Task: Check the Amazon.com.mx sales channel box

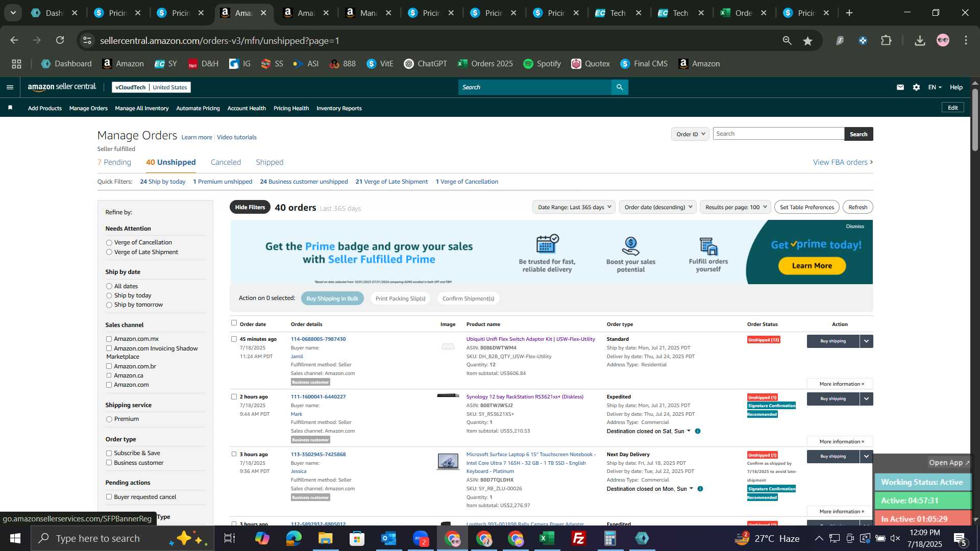Action: coord(109,339)
